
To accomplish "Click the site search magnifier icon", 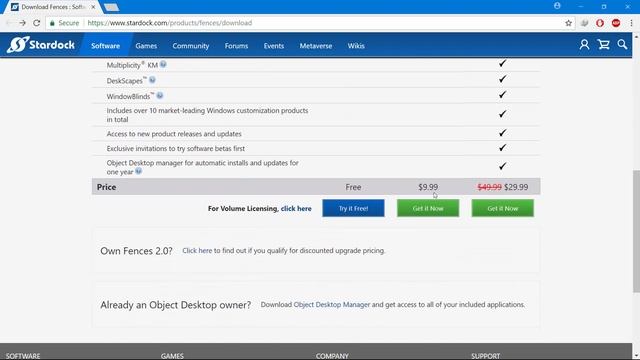I will (622, 44).
